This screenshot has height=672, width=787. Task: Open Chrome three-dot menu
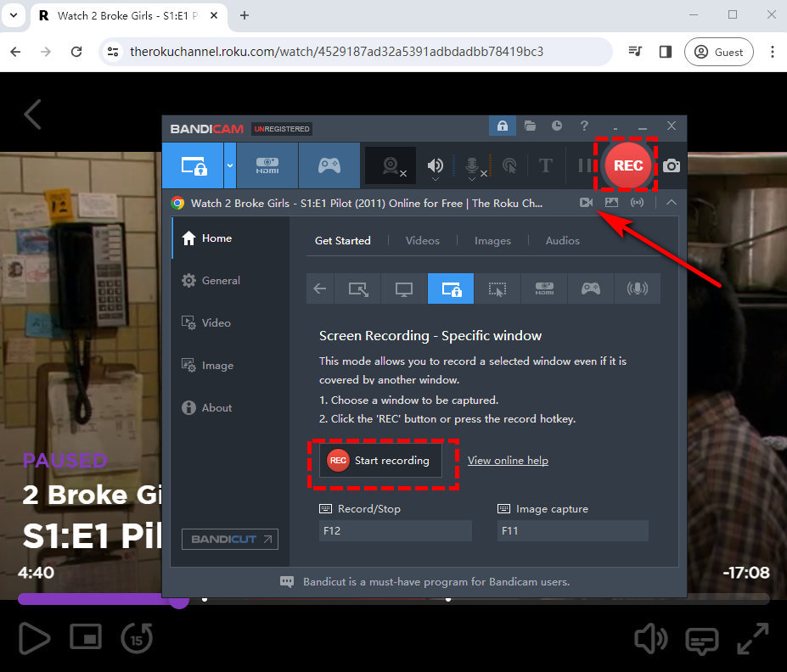(773, 52)
